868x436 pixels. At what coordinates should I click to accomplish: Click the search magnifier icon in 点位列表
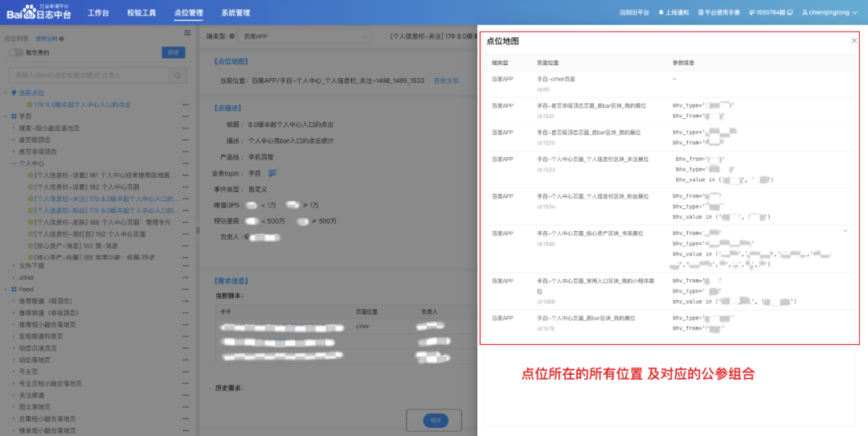pyautogui.click(x=178, y=75)
